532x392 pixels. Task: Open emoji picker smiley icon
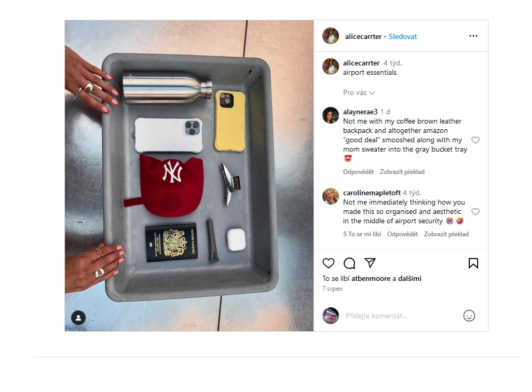469,316
